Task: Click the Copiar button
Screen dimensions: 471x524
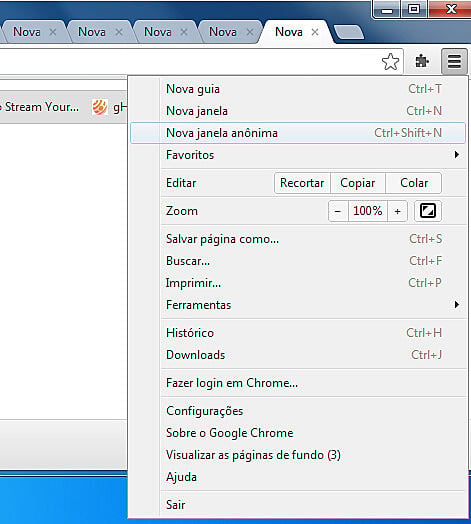Action: click(x=358, y=183)
